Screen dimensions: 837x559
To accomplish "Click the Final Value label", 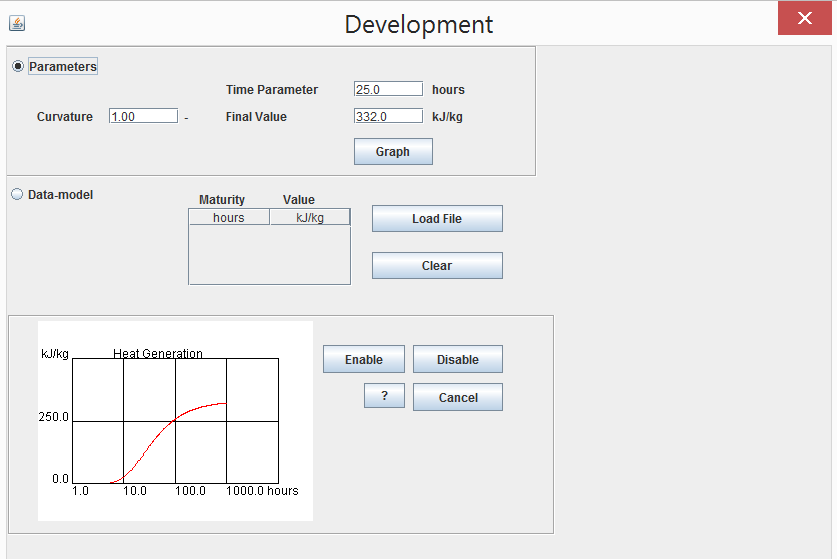I will [256, 116].
